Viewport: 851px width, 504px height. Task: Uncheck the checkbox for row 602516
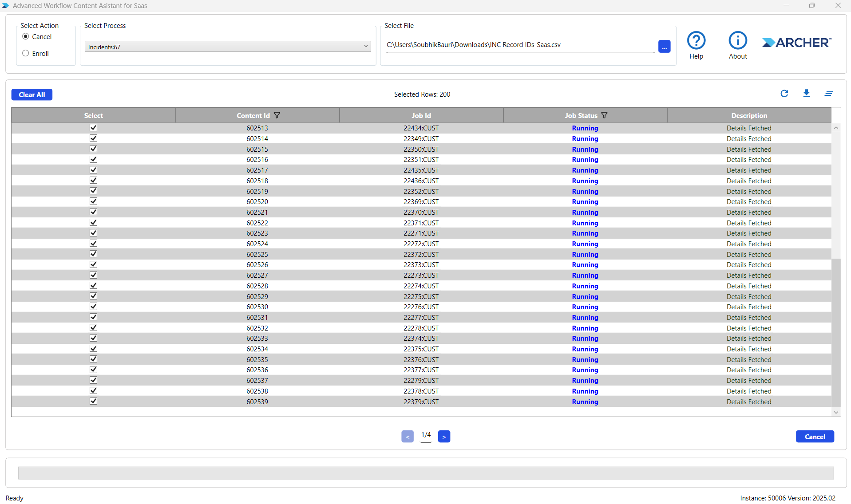(93, 159)
